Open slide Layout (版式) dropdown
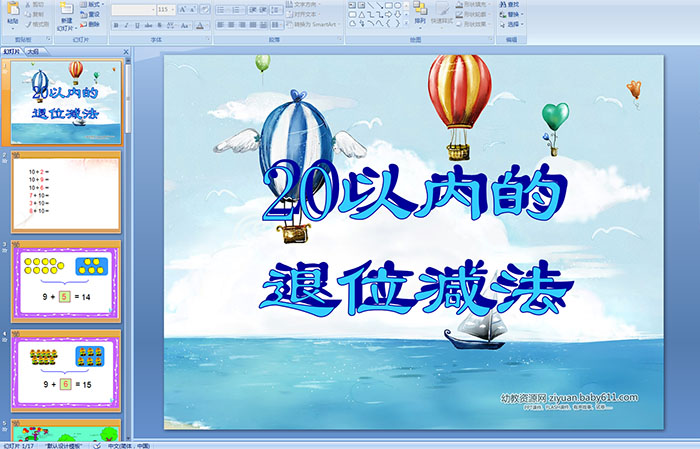Viewport: 700px width, 449px height. click(92, 4)
